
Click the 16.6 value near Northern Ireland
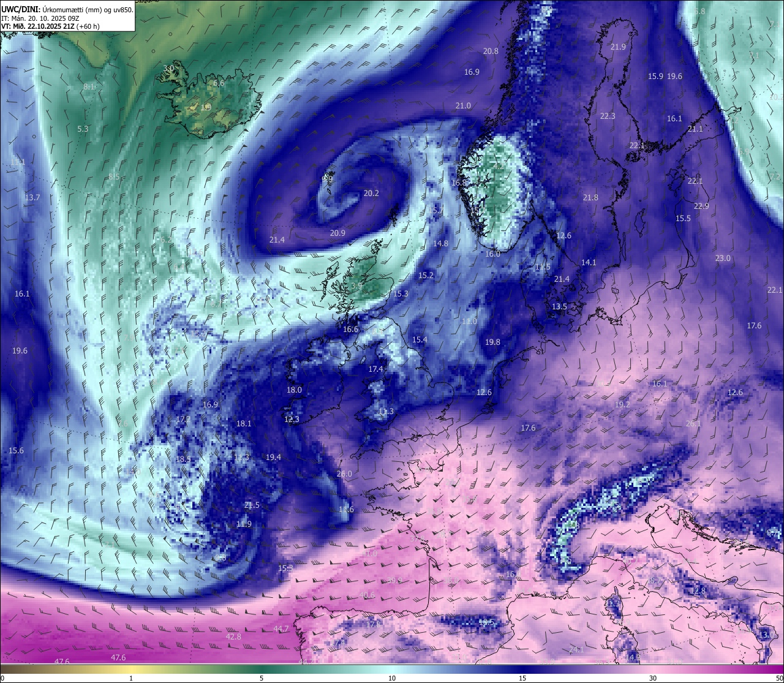350,329
